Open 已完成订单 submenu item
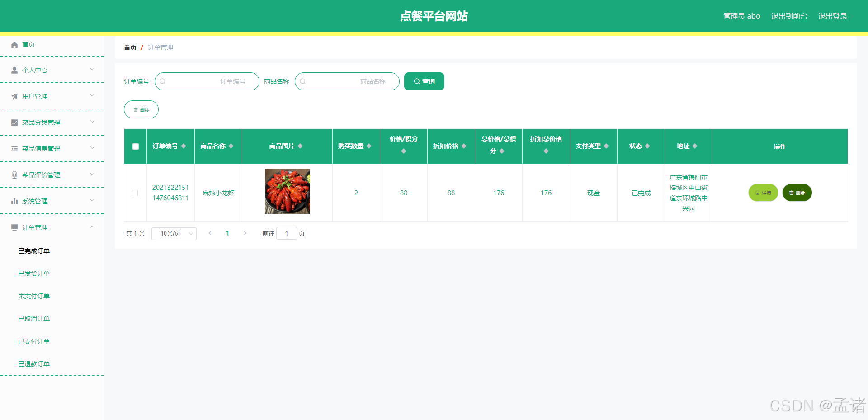This screenshot has width=868, height=420. pyautogui.click(x=34, y=251)
